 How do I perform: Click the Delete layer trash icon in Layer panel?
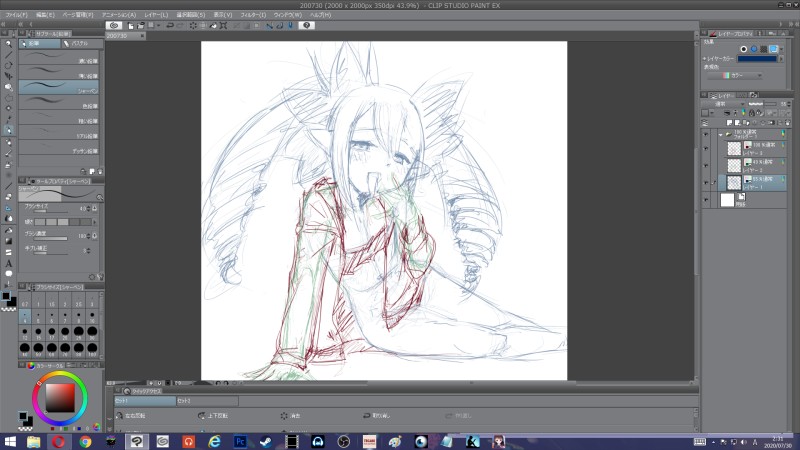tap(788, 123)
